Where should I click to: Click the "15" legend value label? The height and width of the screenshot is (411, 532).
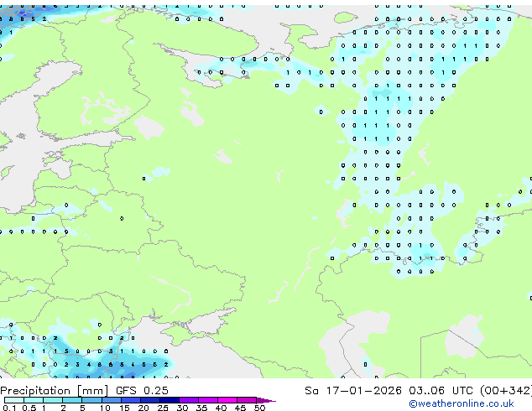(124, 408)
